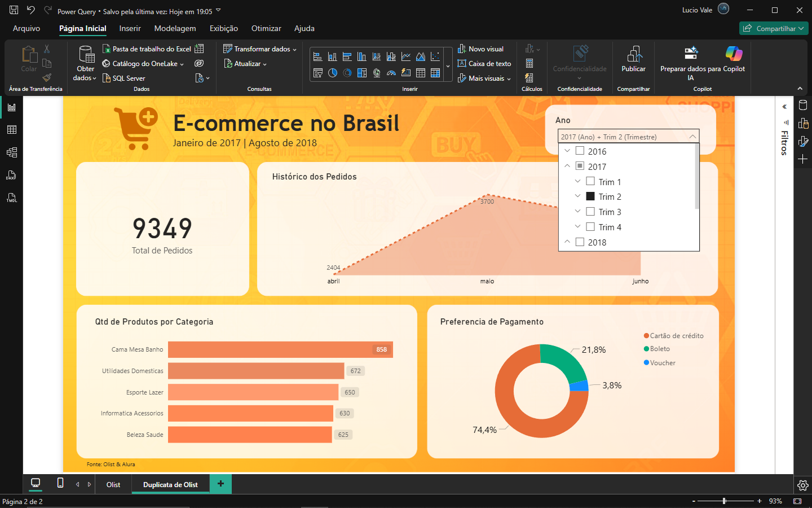Image resolution: width=812 pixels, height=508 pixels.
Task: Collapse the 2017 tree node
Action: pyautogui.click(x=567, y=166)
